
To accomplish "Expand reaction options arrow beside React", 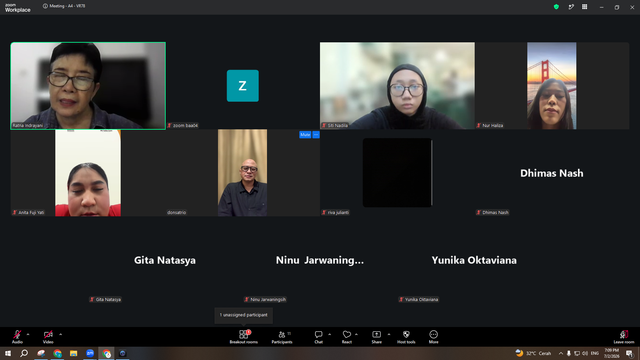I will 356,334.
